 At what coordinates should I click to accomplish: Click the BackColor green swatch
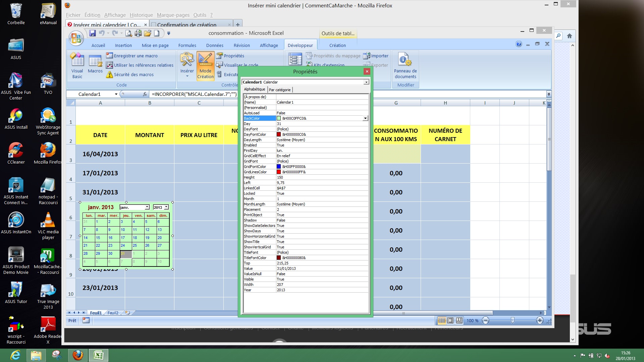coord(278,118)
